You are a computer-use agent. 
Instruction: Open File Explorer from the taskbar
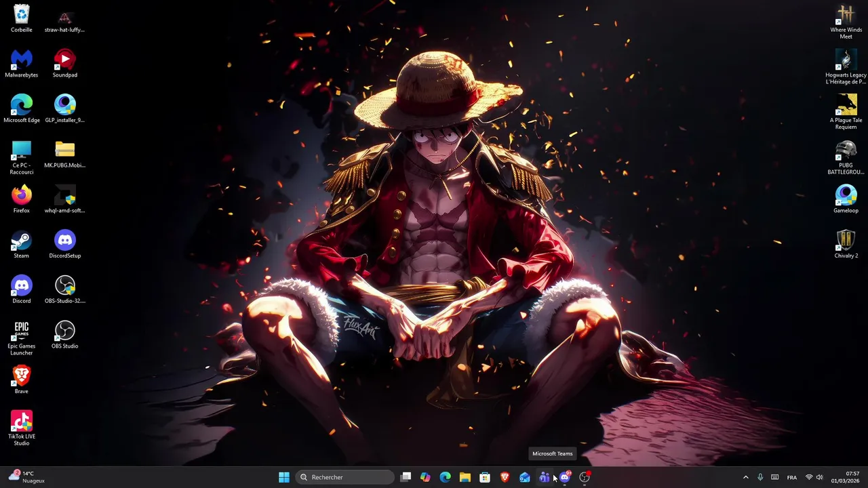coord(465,477)
